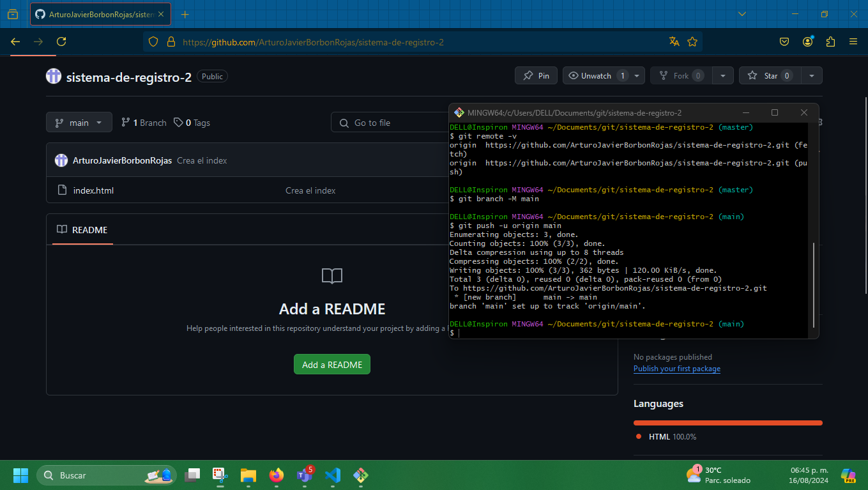
Task: Open a new tab with the plus button
Action: pyautogui.click(x=185, y=14)
